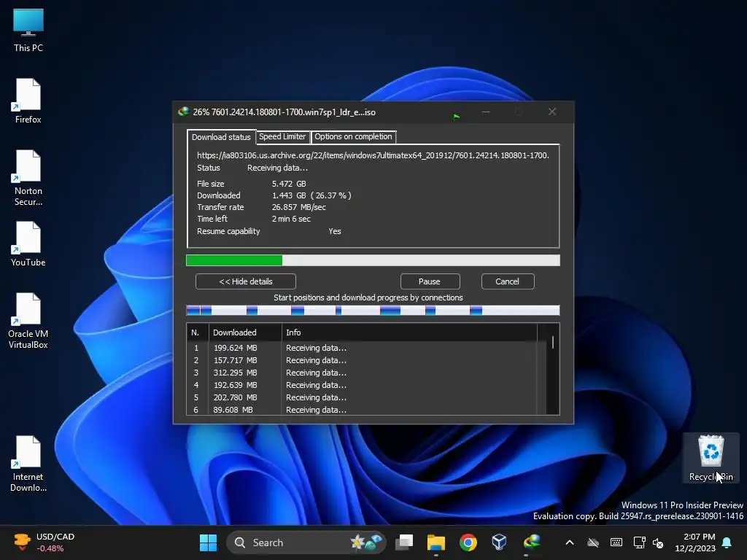747x560 pixels.
Task: Show hidden system tray icons
Action: click(570, 542)
